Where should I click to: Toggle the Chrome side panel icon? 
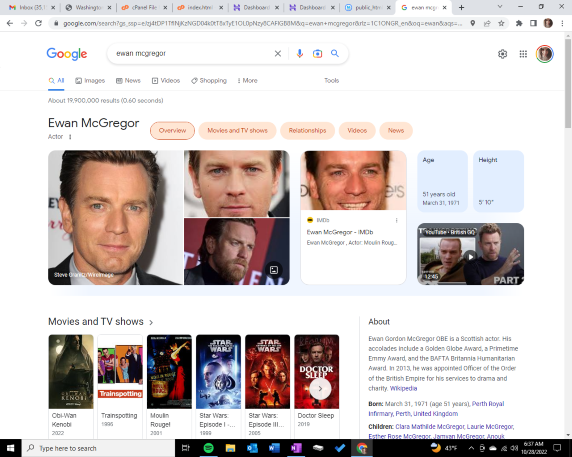tap(533, 23)
